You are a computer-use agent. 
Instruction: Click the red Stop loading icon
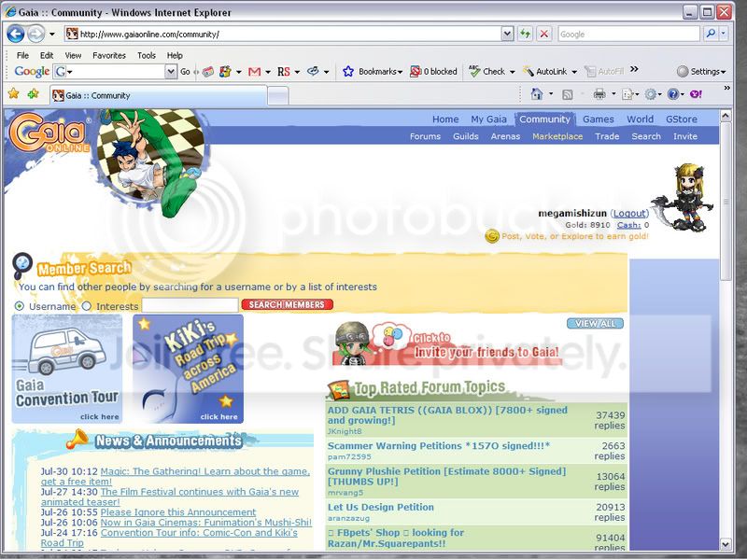point(544,34)
